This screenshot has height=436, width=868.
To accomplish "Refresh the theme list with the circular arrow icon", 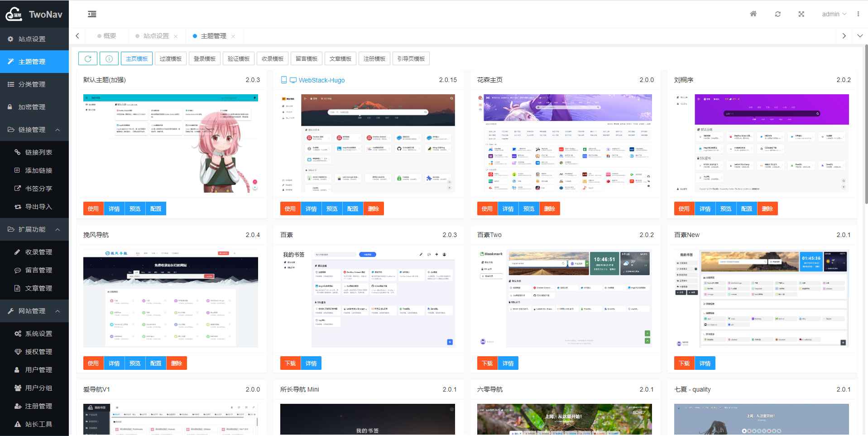I will coord(87,58).
